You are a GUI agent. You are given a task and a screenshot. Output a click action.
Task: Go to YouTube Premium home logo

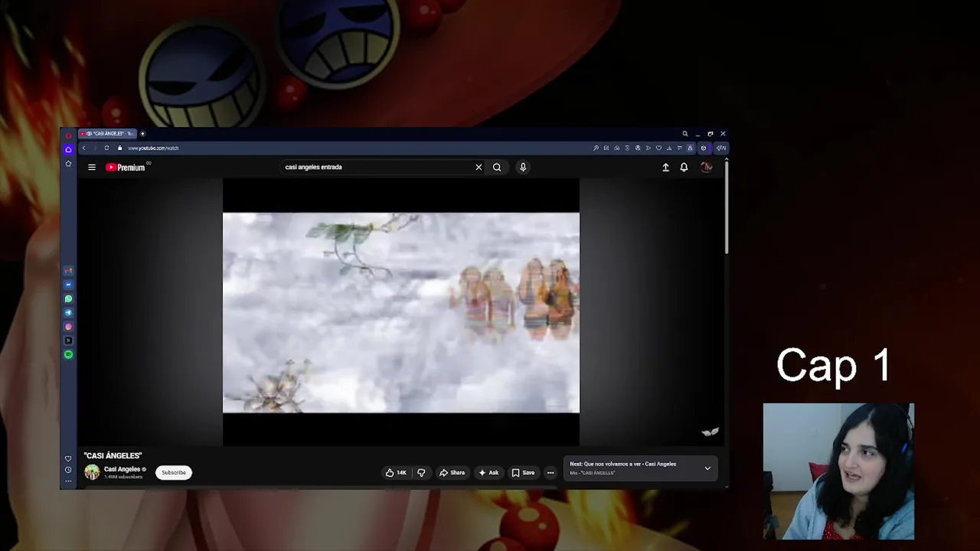point(126,167)
